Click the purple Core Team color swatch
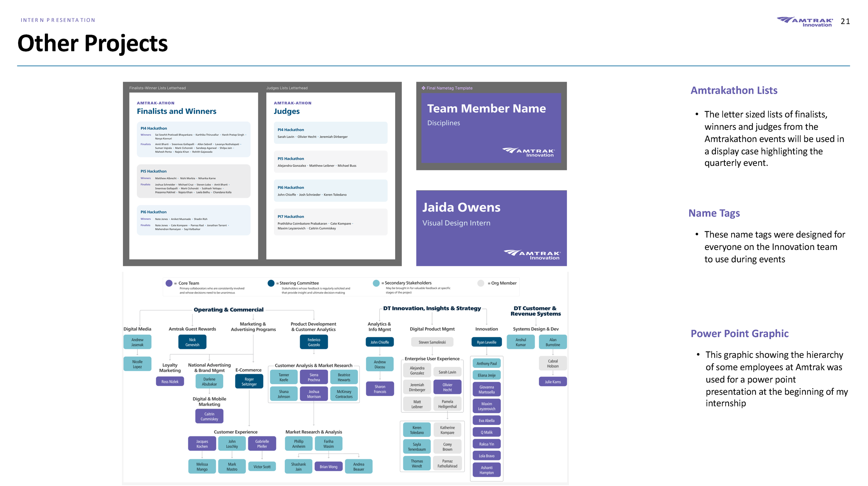Screen dimensions: 868x486 click(x=169, y=283)
